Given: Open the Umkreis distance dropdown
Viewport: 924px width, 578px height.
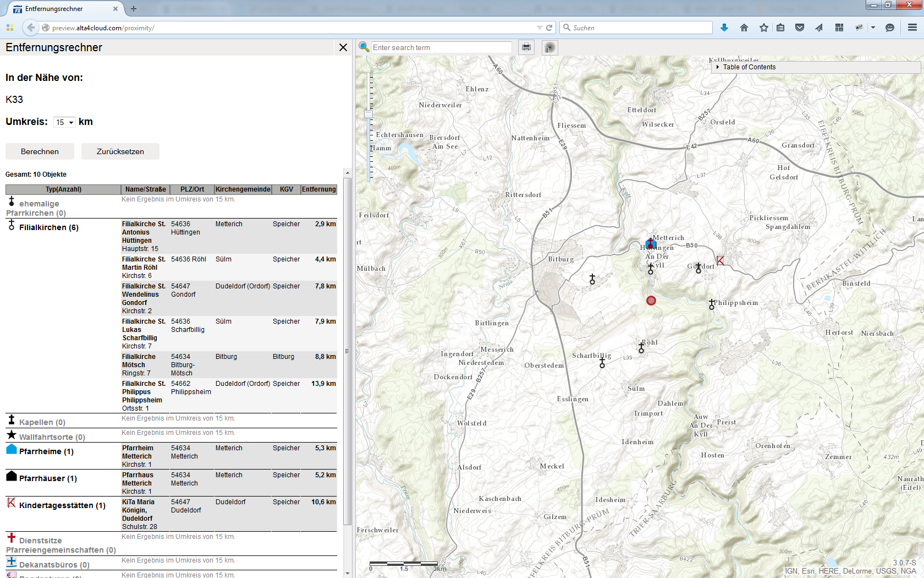Looking at the screenshot, I should [64, 122].
